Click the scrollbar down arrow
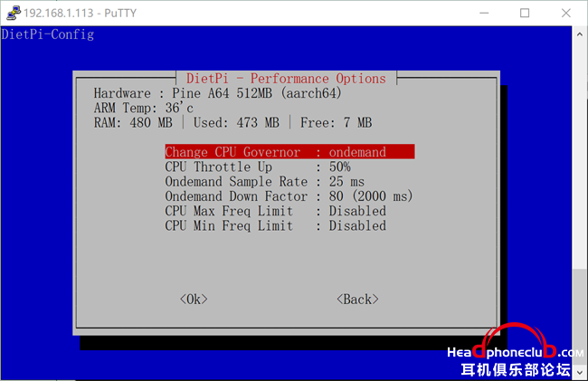588x381 pixels. click(580, 373)
